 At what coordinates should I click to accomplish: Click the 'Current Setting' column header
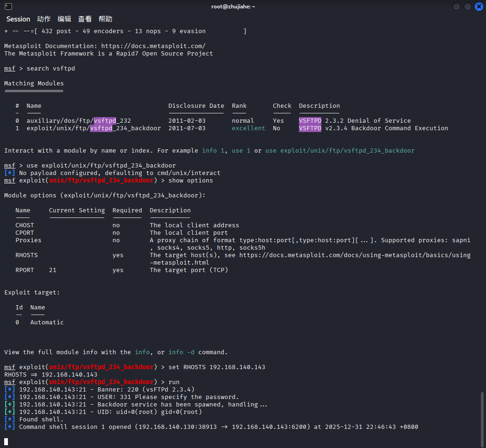[x=77, y=210]
